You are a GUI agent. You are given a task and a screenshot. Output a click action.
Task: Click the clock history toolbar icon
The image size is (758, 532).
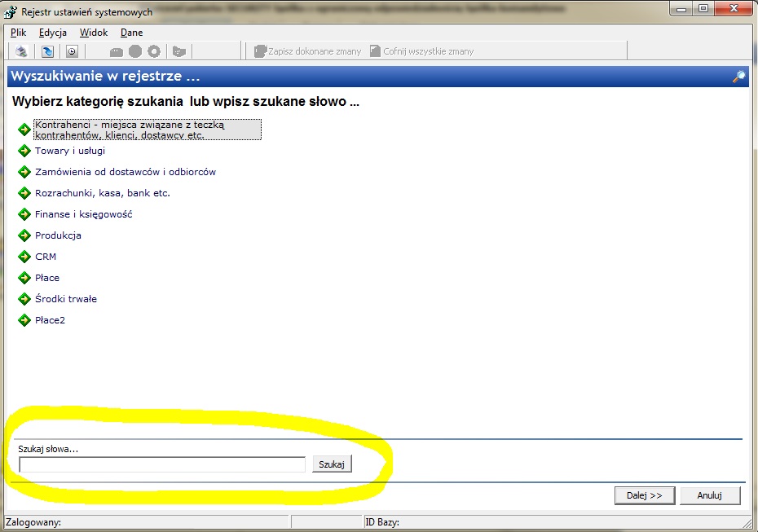point(72,51)
